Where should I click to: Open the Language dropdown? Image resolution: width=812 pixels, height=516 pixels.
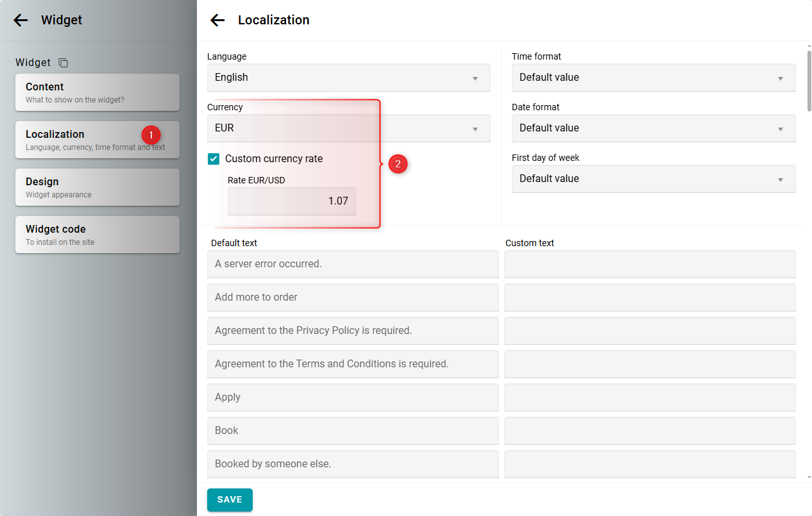click(x=348, y=78)
